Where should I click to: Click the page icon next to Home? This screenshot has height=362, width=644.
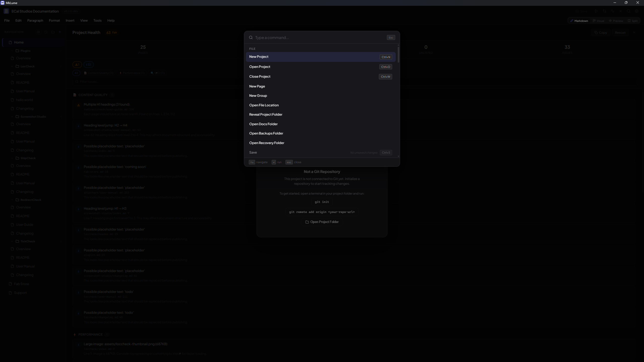pyautogui.click(x=10, y=42)
